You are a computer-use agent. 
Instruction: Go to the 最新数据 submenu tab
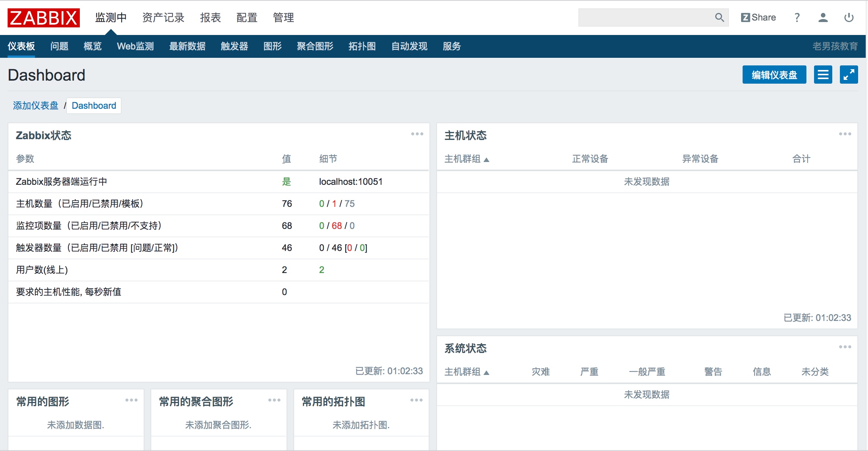(187, 46)
